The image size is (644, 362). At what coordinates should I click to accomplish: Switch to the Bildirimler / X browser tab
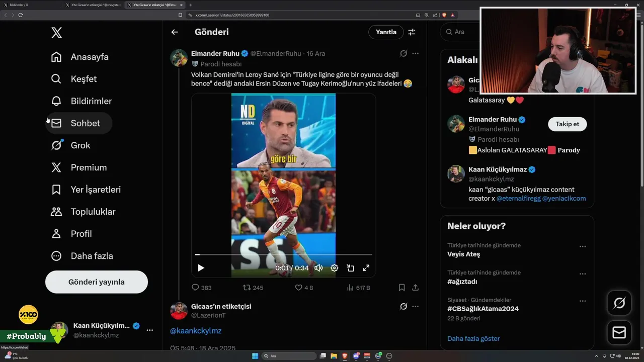point(30,5)
